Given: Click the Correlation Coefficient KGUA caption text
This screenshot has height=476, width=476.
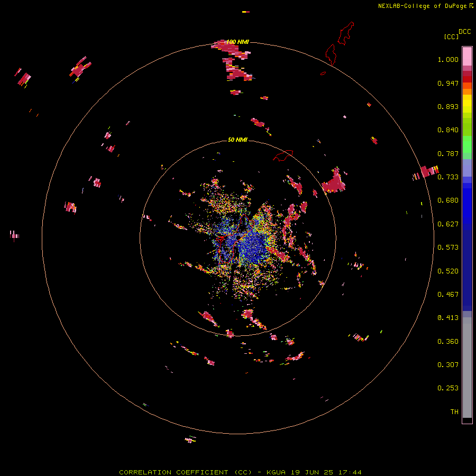Looking at the screenshot, I should 240,472.
